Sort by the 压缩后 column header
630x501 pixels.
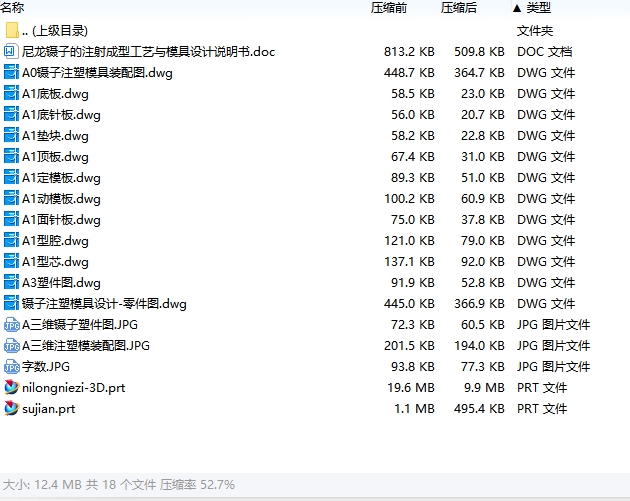(458, 8)
